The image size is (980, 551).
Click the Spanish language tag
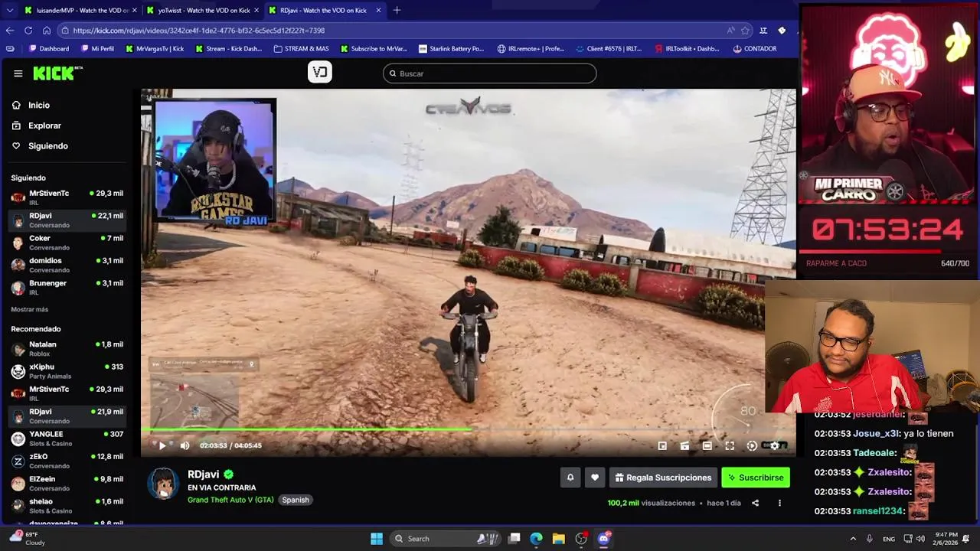pyautogui.click(x=296, y=500)
